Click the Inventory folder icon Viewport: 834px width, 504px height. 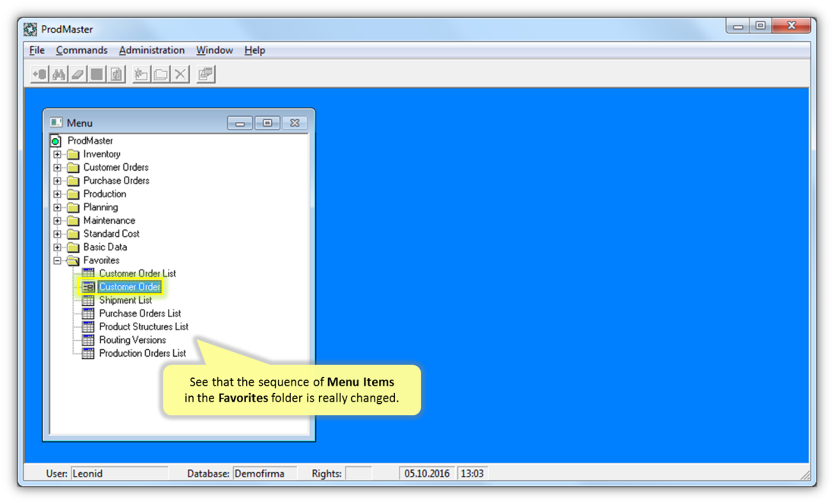[x=74, y=154]
